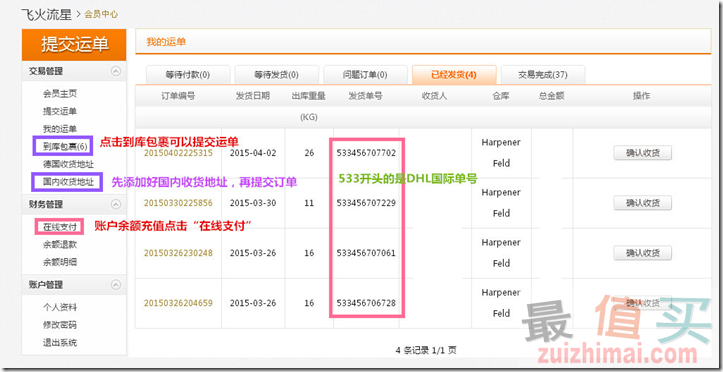
Task: Click tracking number 533456706728
Action: (x=366, y=303)
